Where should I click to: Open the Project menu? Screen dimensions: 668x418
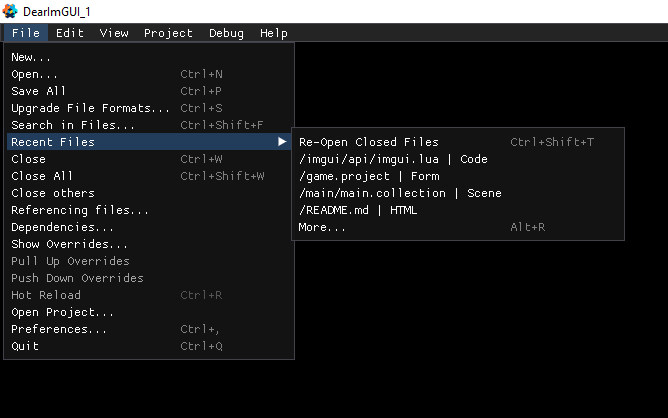pos(168,33)
